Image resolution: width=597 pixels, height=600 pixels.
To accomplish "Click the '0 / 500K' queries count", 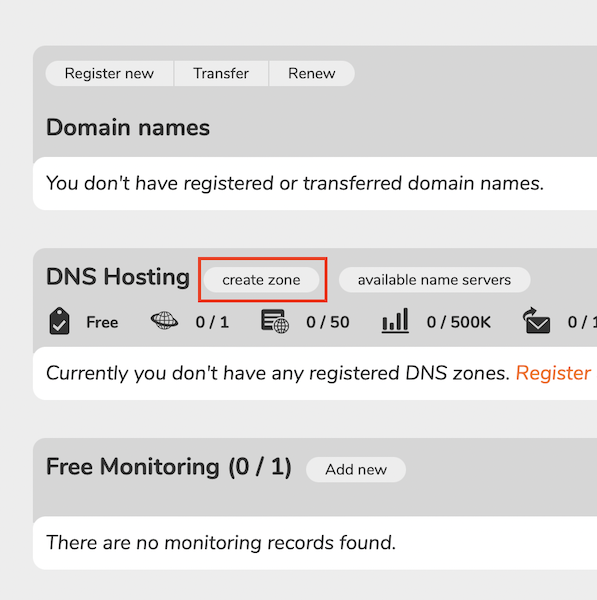I will pyautogui.click(x=458, y=322).
